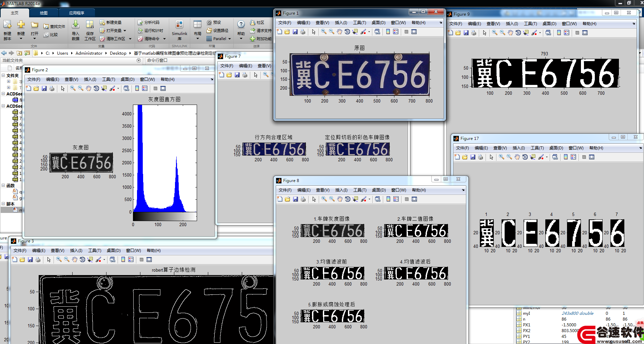Image resolution: width=644 pixels, height=344 pixels.
Task: Toggle Show Plot Tools in Figure 1
Action: (x=414, y=32)
